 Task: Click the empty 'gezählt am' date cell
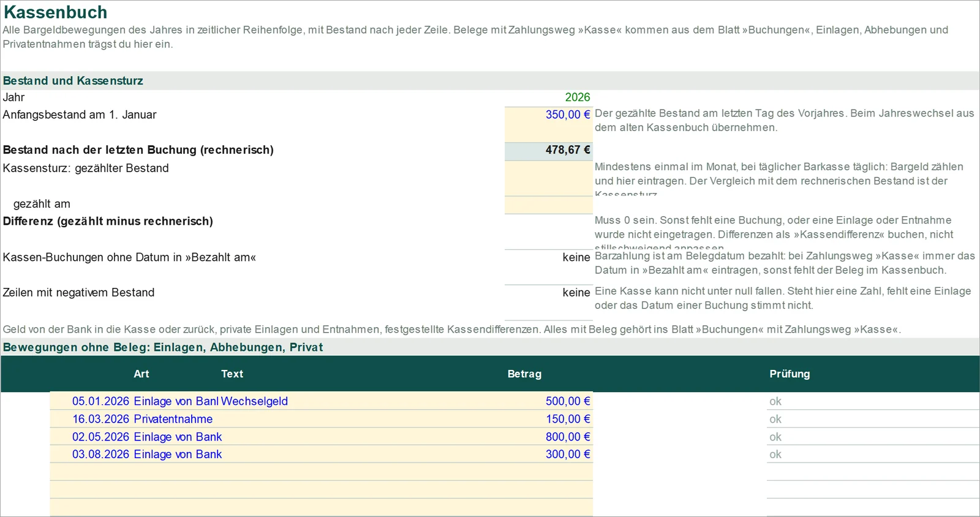548,205
